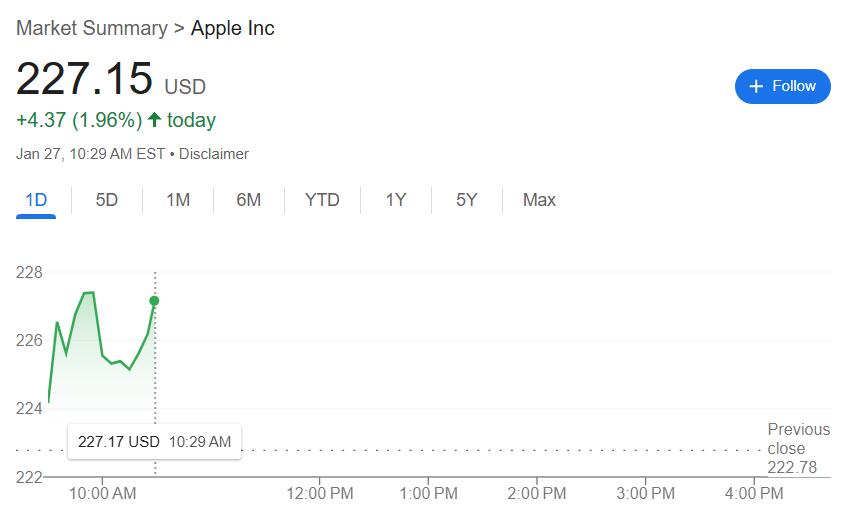Click the green price marker dot
Viewport: 853px width, 516px height.
(154, 301)
